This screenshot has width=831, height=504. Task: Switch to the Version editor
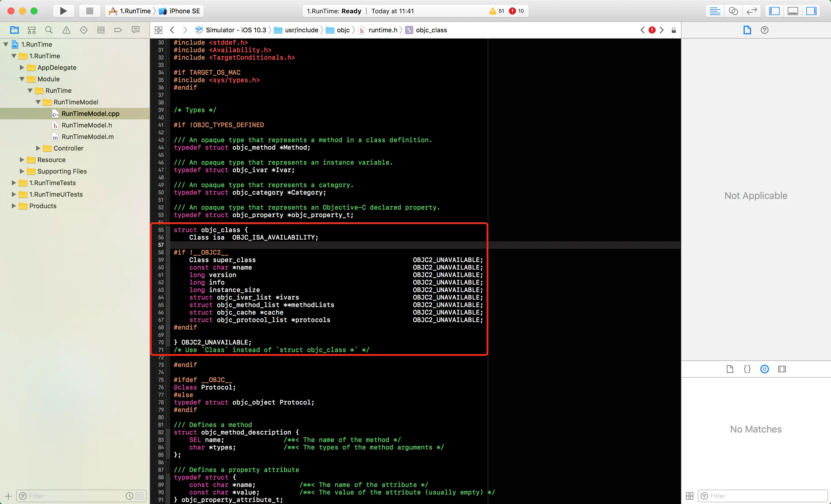[x=752, y=11]
